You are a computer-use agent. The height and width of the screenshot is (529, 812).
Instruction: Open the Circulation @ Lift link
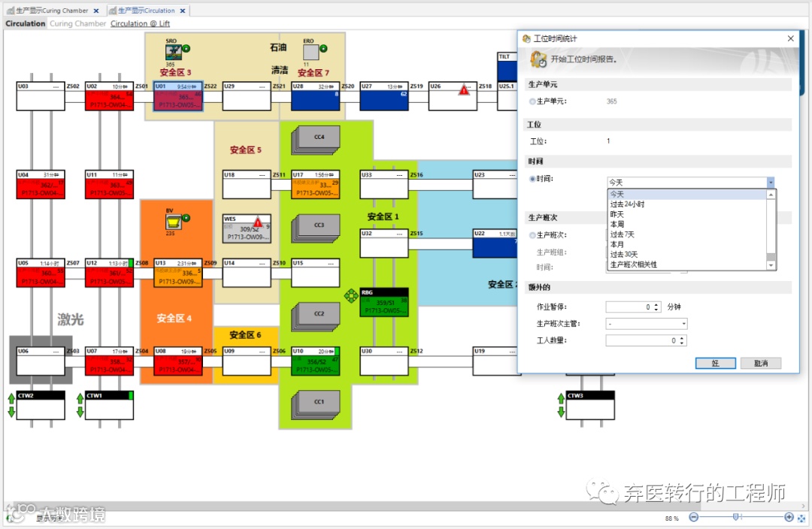pyautogui.click(x=140, y=23)
